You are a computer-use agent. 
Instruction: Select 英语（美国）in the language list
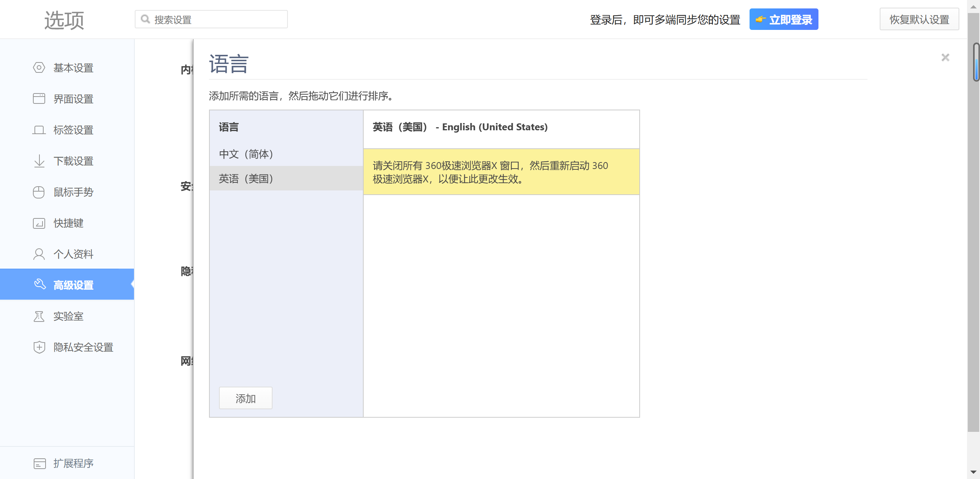point(286,179)
